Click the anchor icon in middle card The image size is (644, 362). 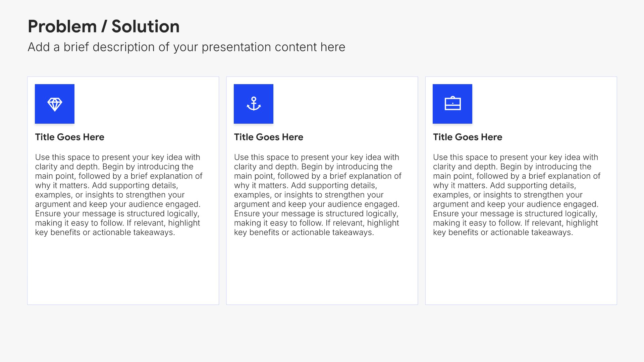pos(254,104)
